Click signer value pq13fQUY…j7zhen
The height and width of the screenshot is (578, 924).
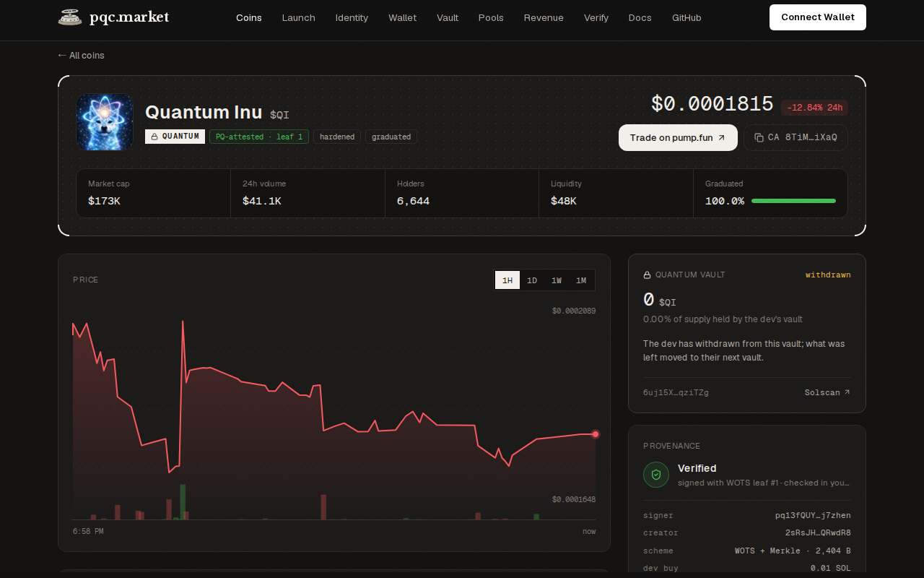[x=813, y=515]
